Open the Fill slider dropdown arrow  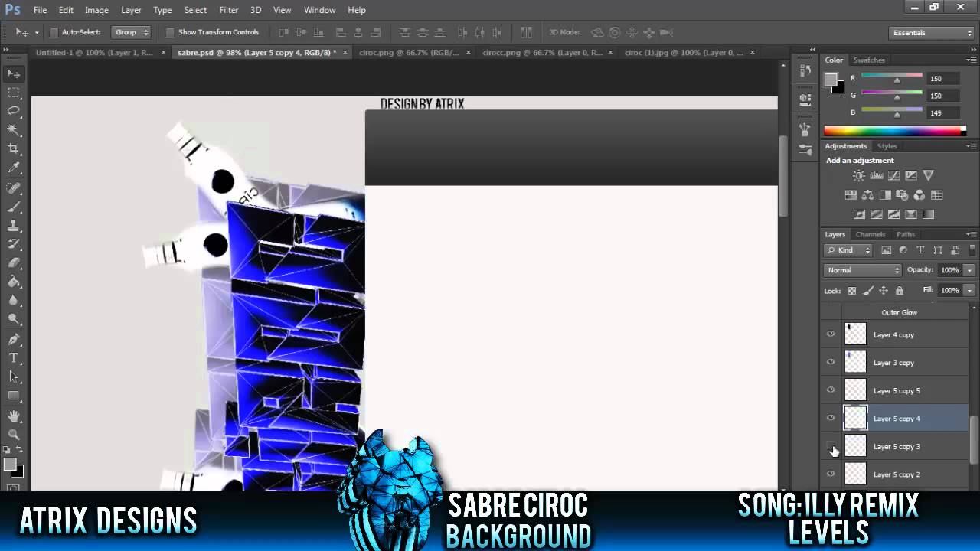pos(969,291)
